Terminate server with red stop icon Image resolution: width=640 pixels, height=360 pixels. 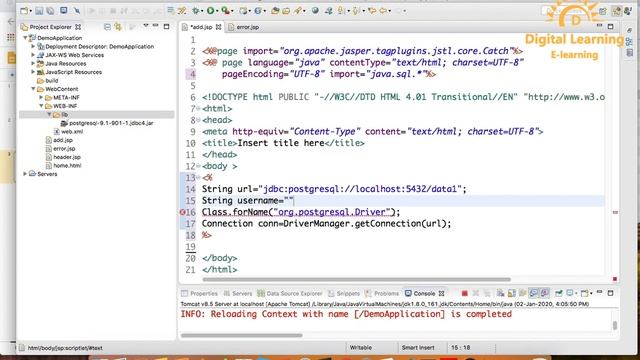pyautogui.click(x=464, y=293)
